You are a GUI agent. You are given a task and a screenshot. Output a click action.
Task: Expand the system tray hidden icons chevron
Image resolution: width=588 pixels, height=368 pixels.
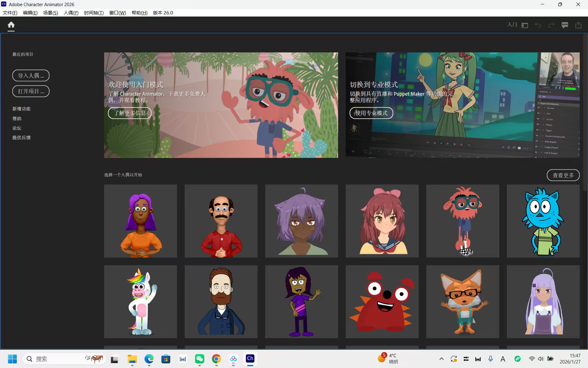[x=441, y=358]
